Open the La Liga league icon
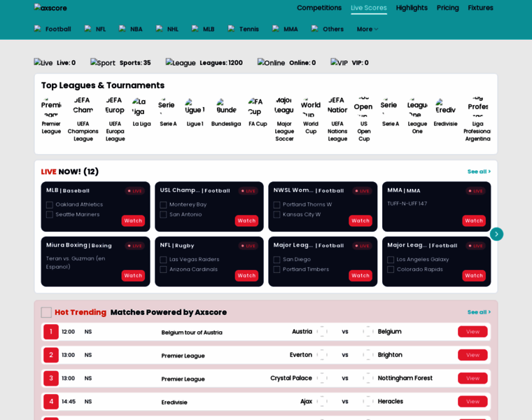 (141, 107)
